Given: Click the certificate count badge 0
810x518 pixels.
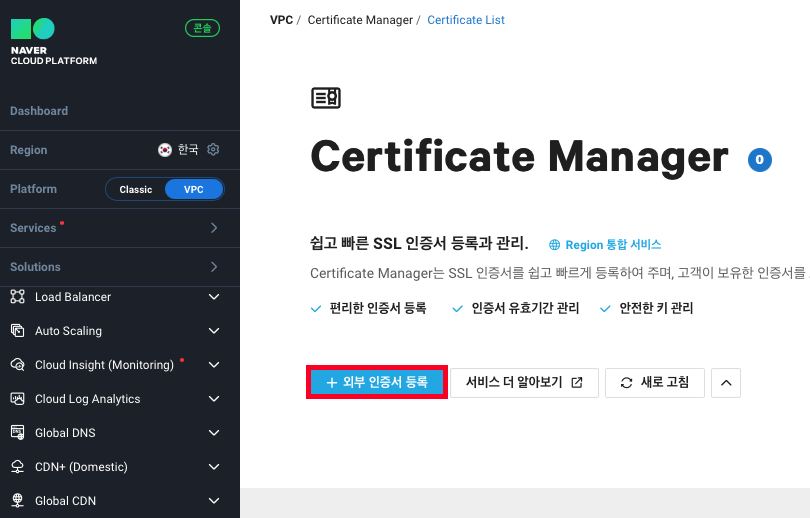Looking at the screenshot, I should [759, 160].
